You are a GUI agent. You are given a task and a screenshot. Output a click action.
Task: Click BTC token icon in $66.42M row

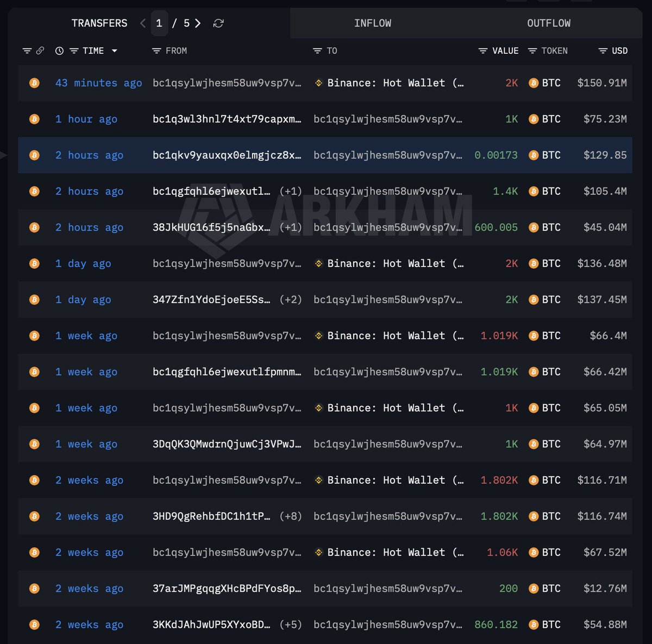tap(534, 372)
